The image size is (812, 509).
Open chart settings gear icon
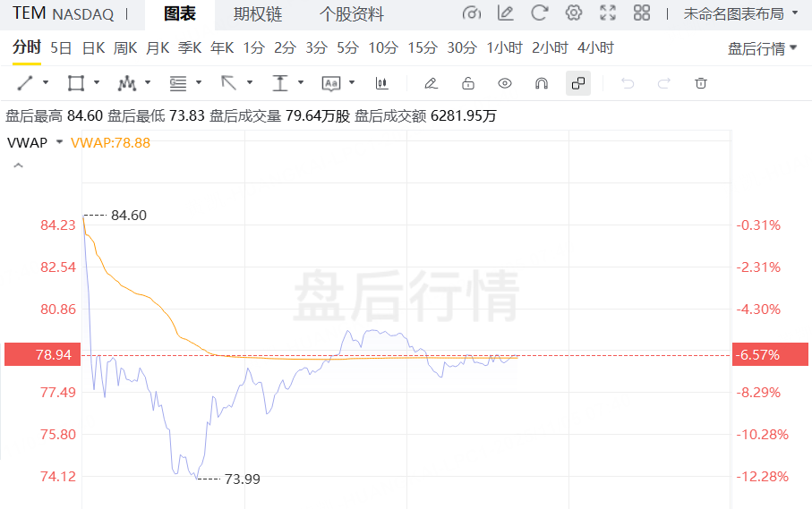point(574,13)
